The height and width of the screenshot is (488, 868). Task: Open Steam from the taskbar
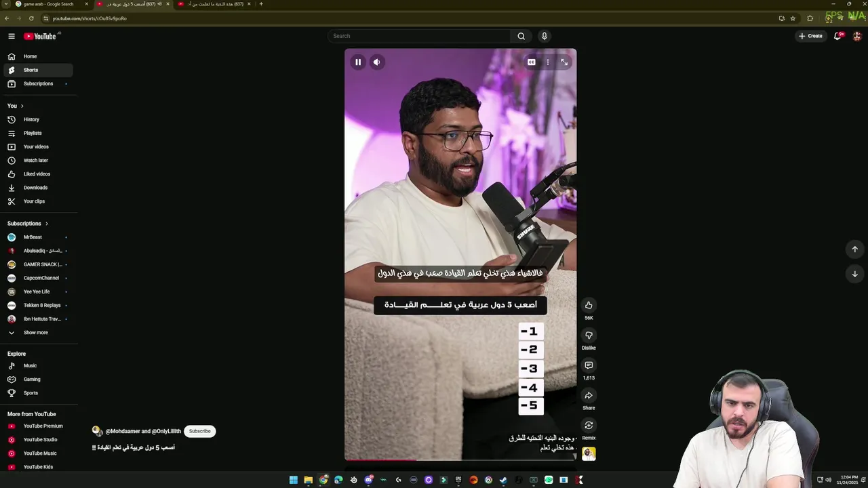pyautogui.click(x=503, y=480)
